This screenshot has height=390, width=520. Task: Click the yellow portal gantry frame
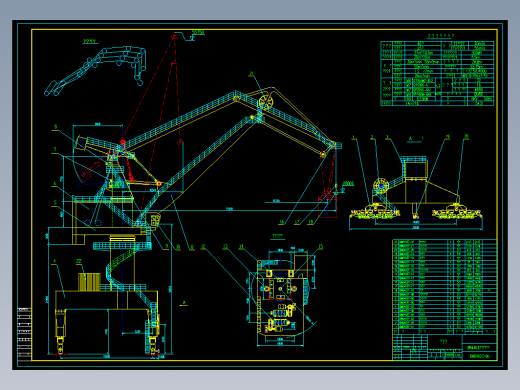pos(107,322)
